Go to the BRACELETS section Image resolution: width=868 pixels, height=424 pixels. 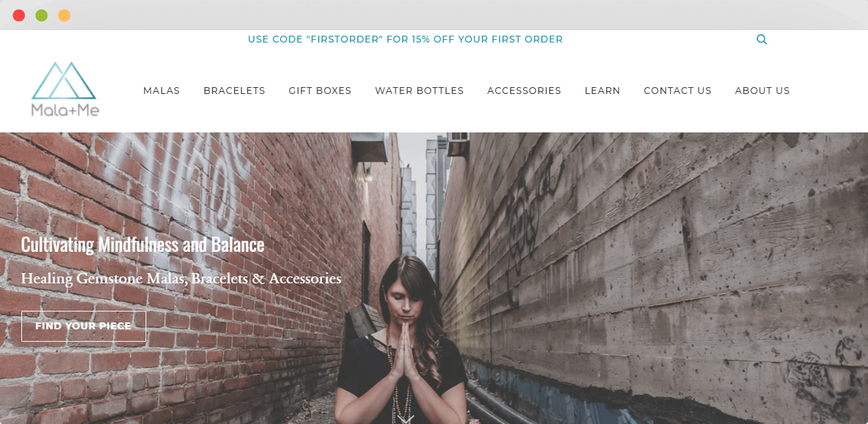click(234, 91)
